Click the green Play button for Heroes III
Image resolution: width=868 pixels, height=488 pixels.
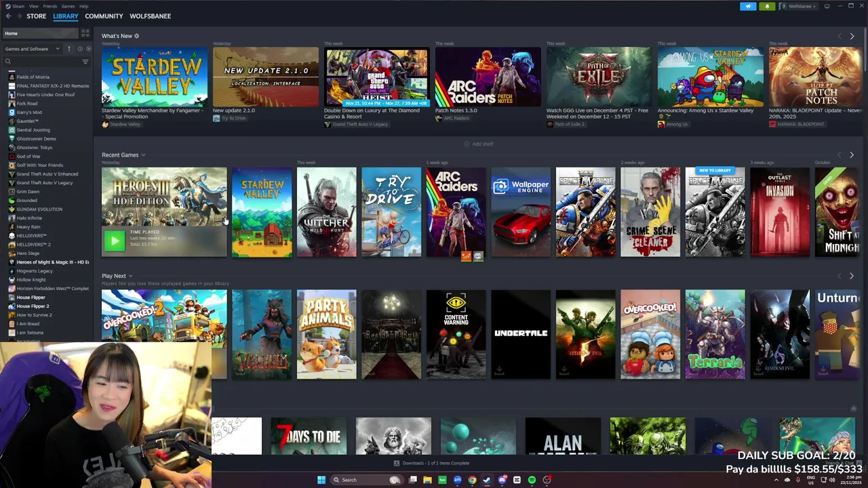tap(115, 240)
